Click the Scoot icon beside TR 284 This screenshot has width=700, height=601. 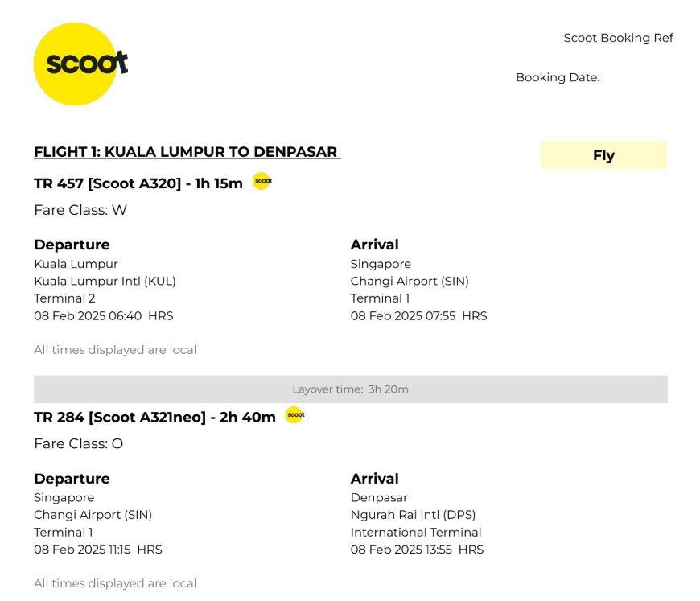coord(294,415)
